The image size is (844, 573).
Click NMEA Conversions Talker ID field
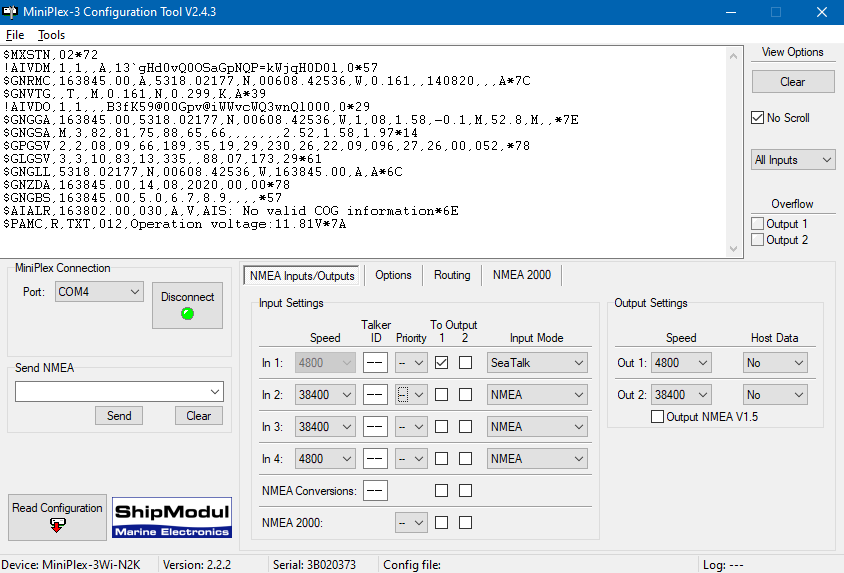pyautogui.click(x=375, y=491)
